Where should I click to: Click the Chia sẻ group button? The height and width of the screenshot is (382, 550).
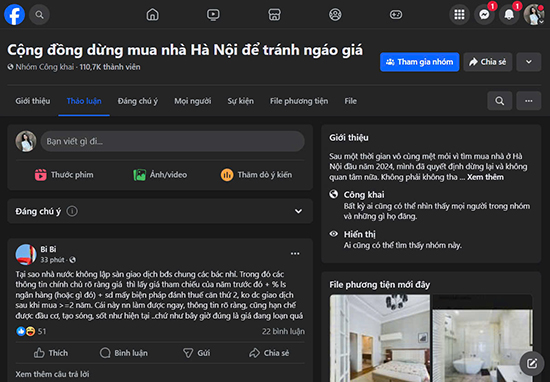point(488,62)
